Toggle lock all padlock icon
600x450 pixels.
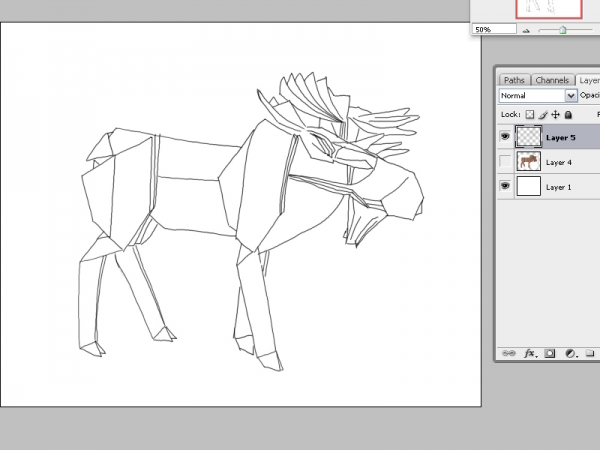pos(568,114)
